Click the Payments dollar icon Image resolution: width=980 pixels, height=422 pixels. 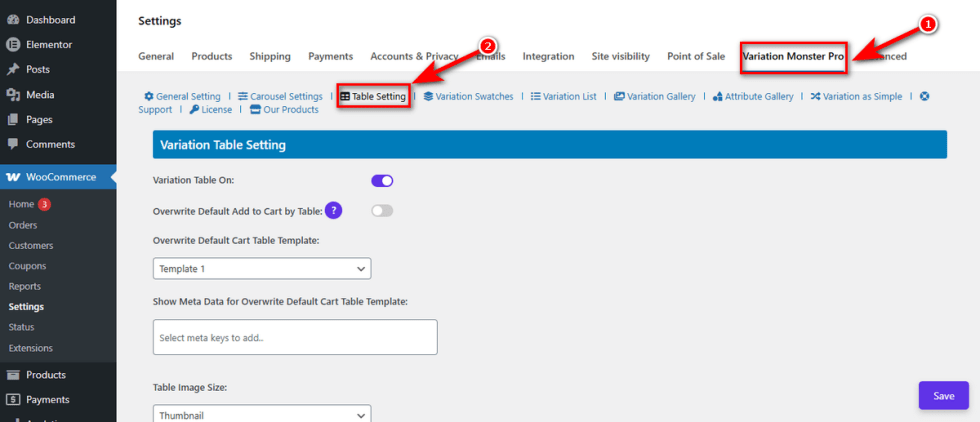click(x=12, y=399)
